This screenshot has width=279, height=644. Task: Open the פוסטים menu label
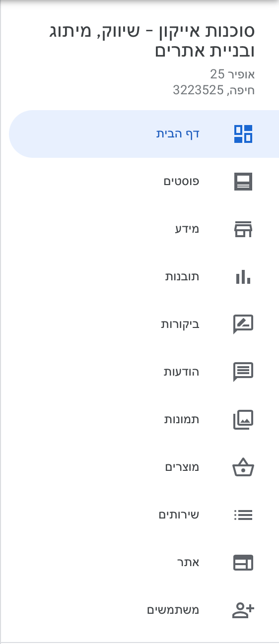(182, 182)
